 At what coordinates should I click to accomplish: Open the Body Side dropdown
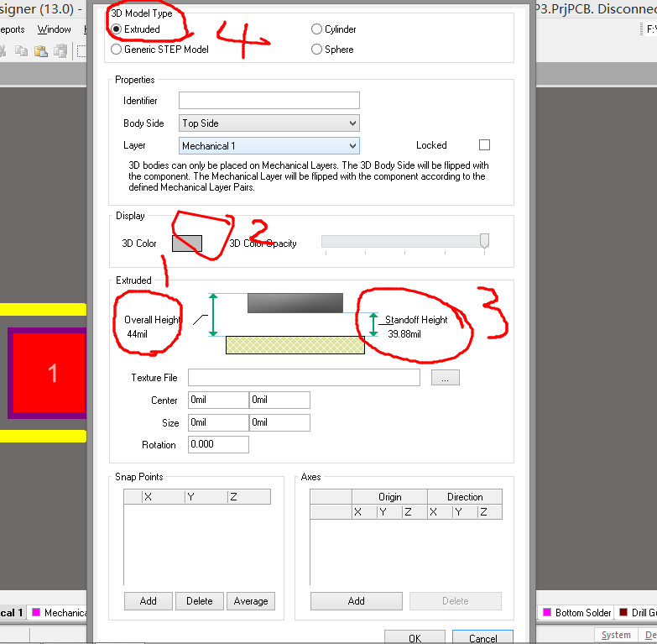[x=269, y=123]
